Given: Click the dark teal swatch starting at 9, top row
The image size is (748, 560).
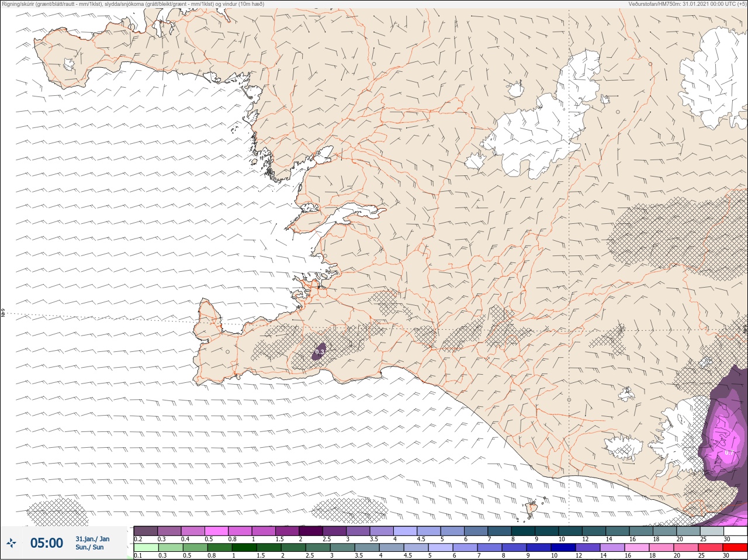Looking at the screenshot, I should (x=546, y=531).
